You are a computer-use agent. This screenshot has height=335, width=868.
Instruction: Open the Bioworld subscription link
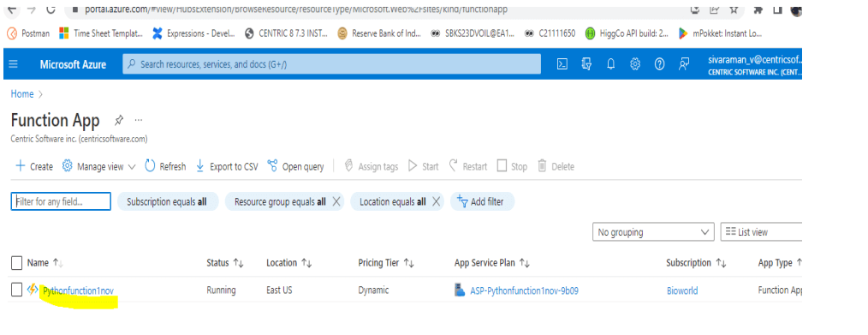[x=682, y=290]
